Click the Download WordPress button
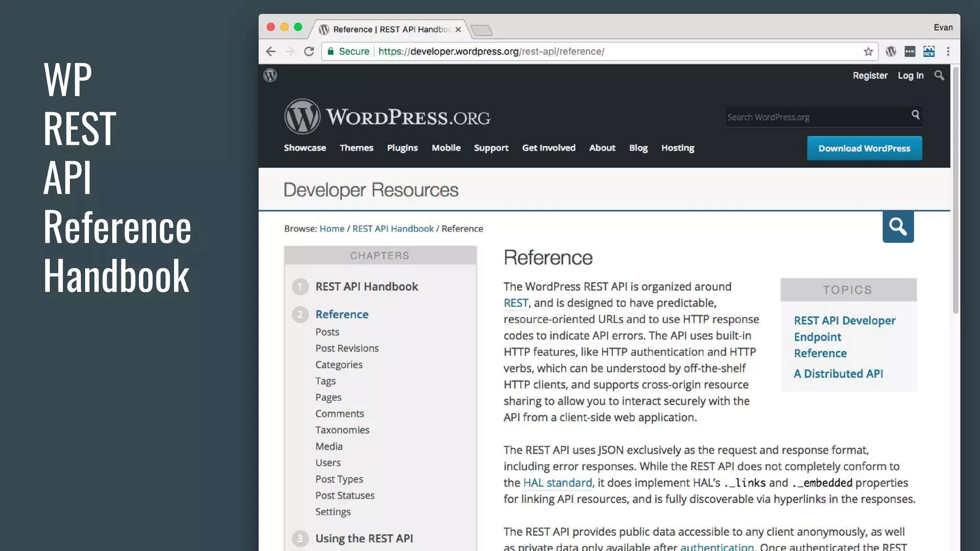Screen dimensions: 980x551 click(864, 148)
